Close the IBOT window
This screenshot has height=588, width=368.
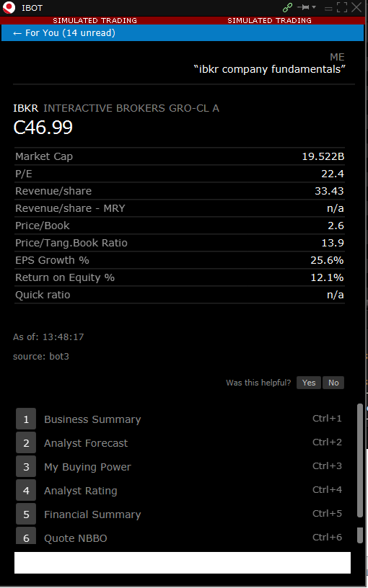[x=356, y=7]
